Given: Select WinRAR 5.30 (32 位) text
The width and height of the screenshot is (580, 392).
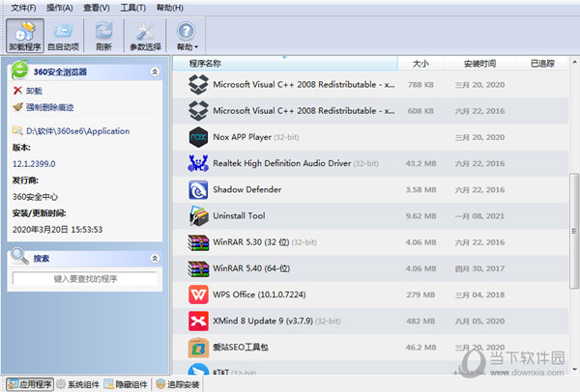Looking at the screenshot, I should 251,242.
